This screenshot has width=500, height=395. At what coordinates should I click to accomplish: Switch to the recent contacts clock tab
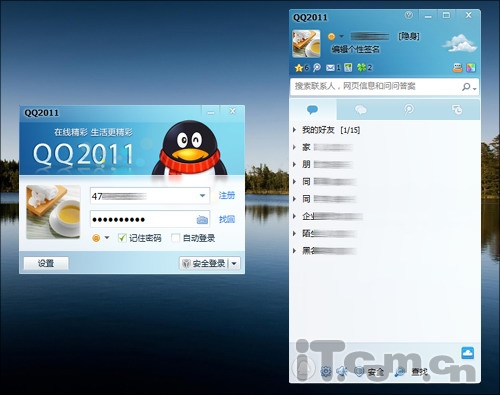tap(456, 109)
